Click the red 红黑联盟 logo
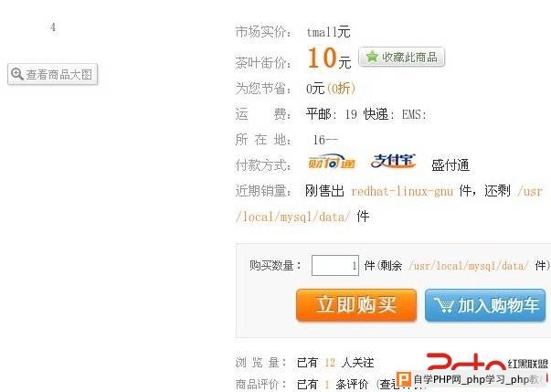This screenshot has height=392, width=551. click(487, 362)
